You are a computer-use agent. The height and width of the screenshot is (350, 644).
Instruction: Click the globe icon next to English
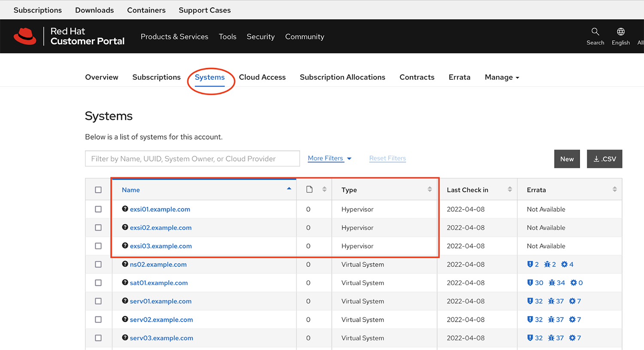[621, 31]
